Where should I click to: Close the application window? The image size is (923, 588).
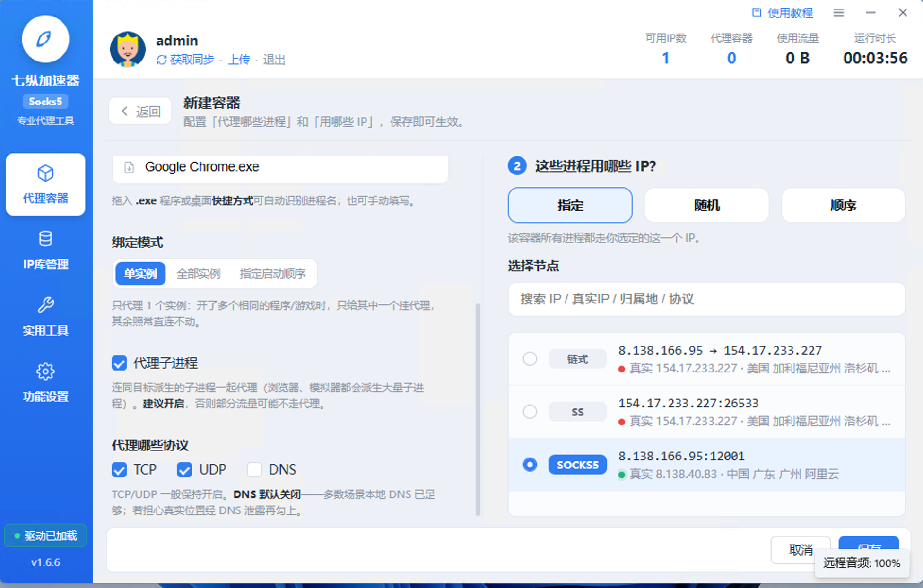pos(903,13)
